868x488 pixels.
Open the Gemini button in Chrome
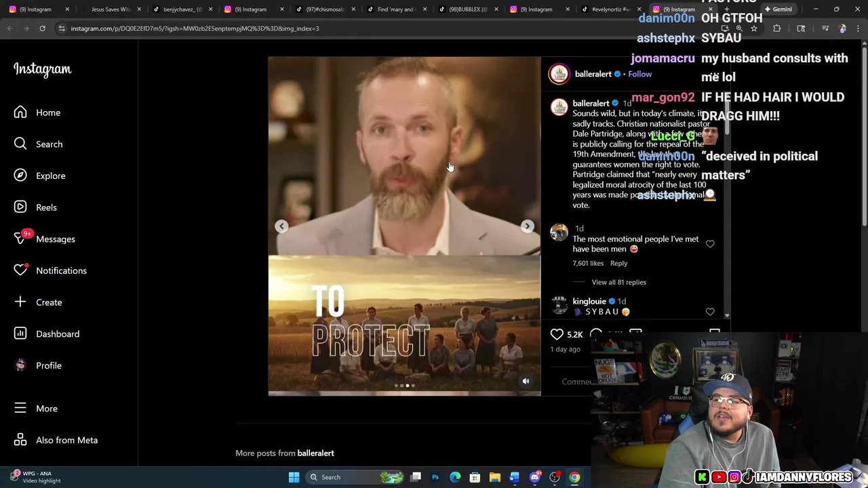pos(778,9)
